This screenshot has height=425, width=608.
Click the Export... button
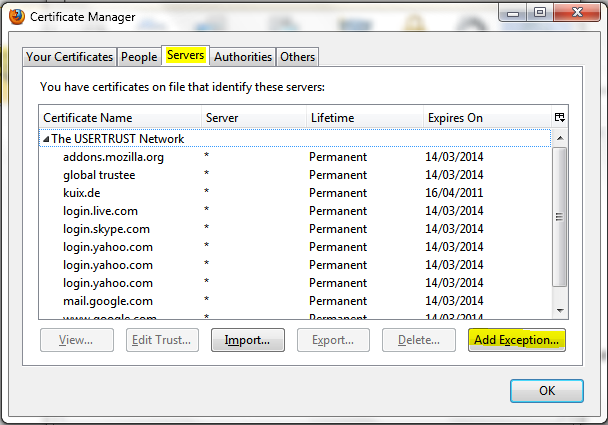point(333,340)
